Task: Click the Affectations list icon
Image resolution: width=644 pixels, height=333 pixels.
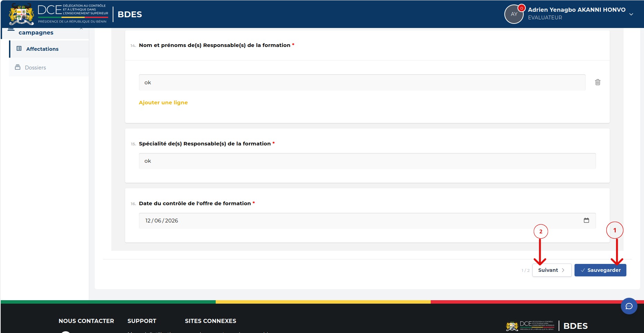Action: click(19, 49)
